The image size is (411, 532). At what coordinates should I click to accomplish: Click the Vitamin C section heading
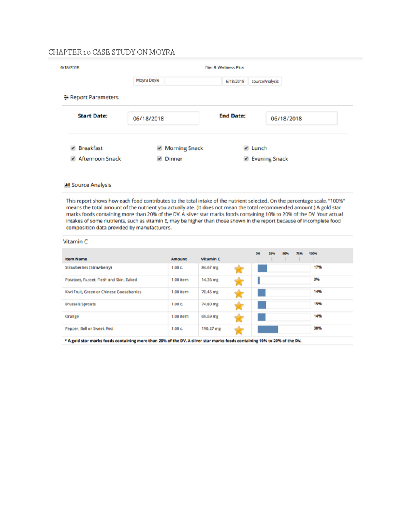[75, 242]
